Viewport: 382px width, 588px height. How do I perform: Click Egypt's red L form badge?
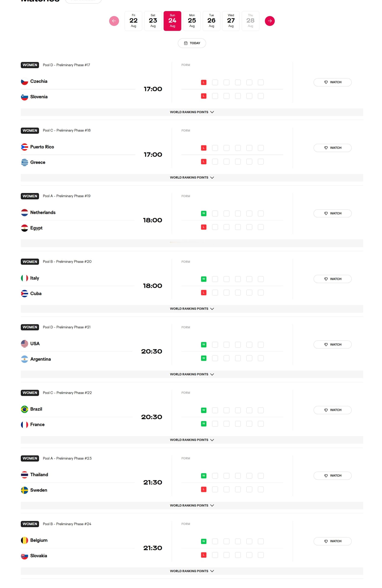(204, 227)
